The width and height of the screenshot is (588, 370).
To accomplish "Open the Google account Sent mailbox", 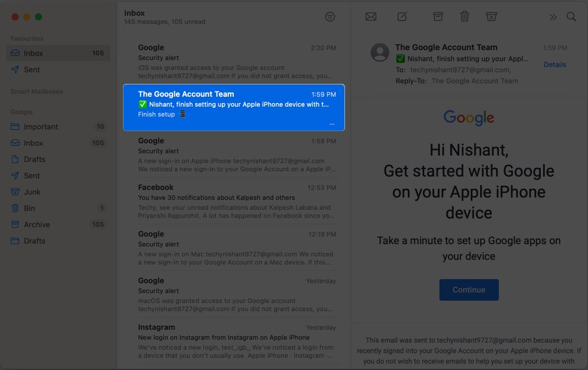I will (x=58, y=176).
